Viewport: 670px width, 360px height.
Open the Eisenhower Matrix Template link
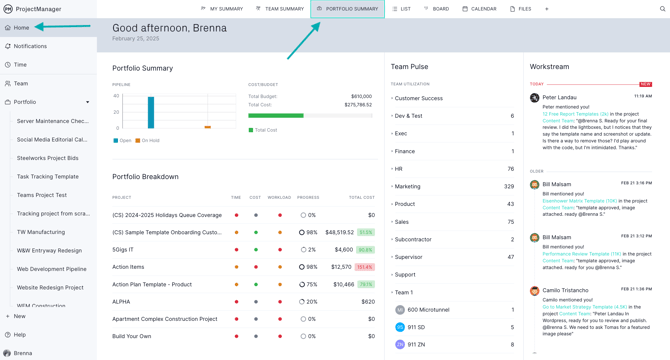point(579,201)
